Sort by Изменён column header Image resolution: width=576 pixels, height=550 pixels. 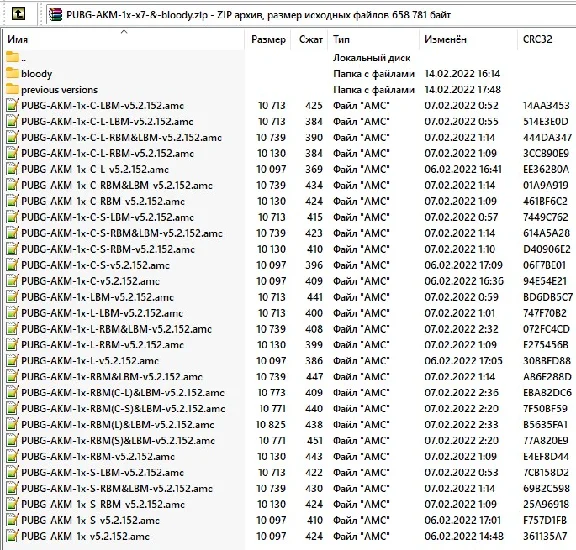[468, 39]
